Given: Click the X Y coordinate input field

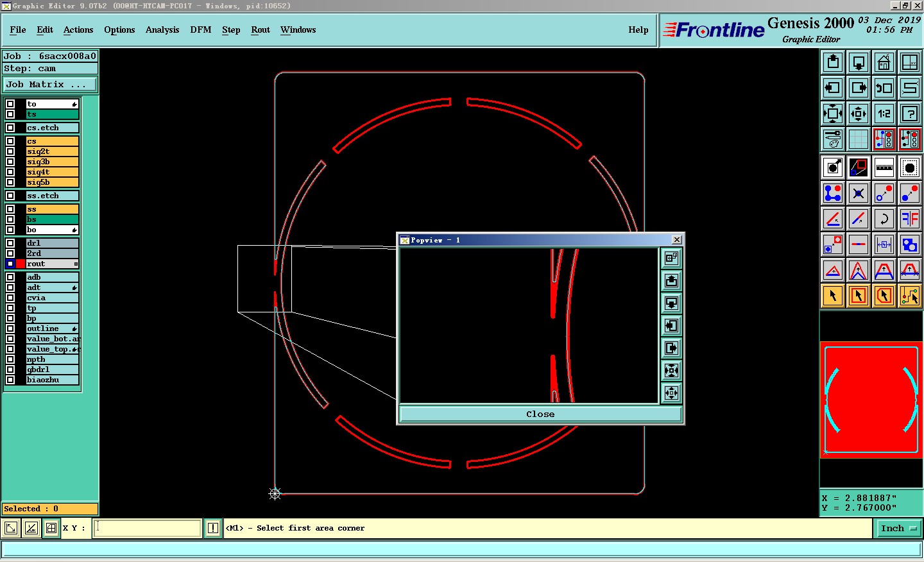Looking at the screenshot, I should click(x=148, y=529).
